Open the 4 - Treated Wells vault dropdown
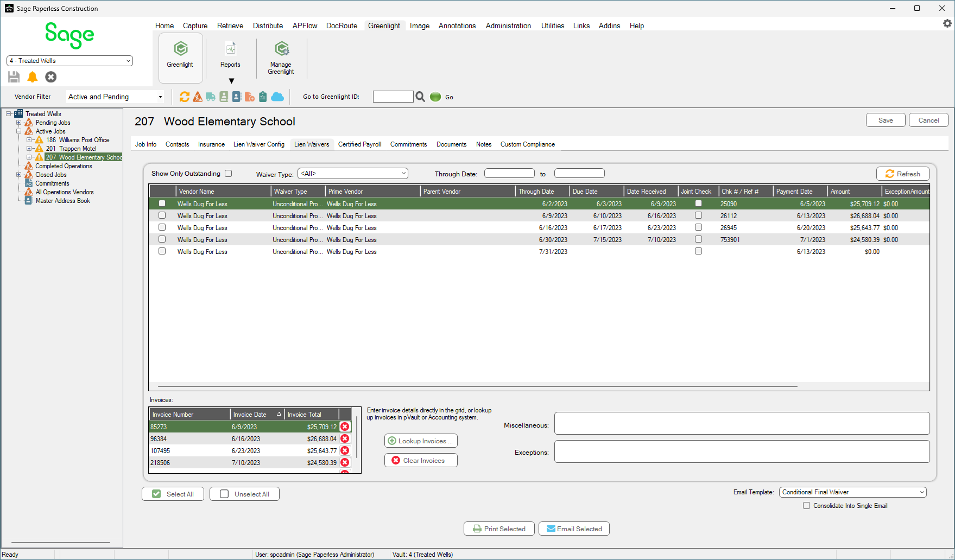This screenshot has height=560, width=955. click(69, 61)
